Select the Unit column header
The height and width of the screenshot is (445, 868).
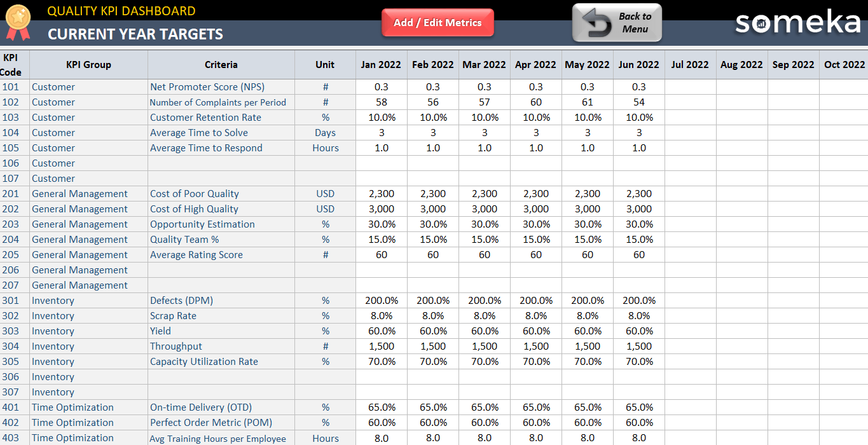pos(325,65)
